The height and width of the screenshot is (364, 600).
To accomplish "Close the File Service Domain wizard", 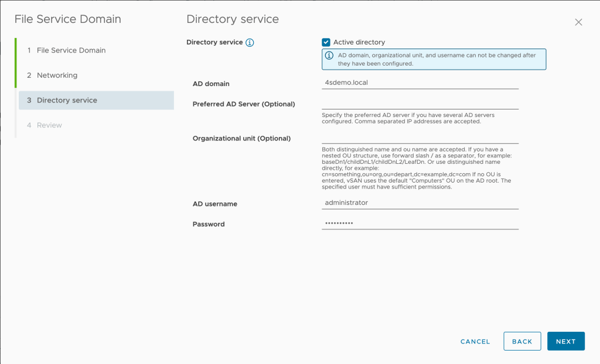I will 578,22.
